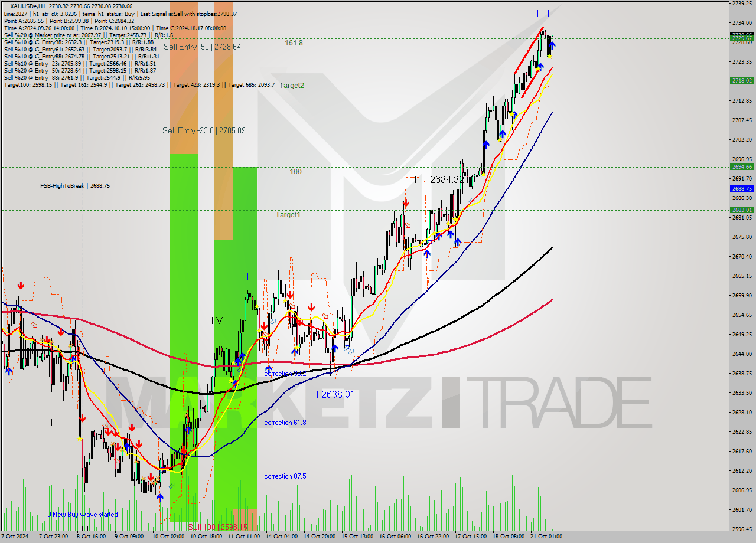Select 'Sell %20 @ Entry -50' line
Screen dimensions: 756x543
coord(80,70)
